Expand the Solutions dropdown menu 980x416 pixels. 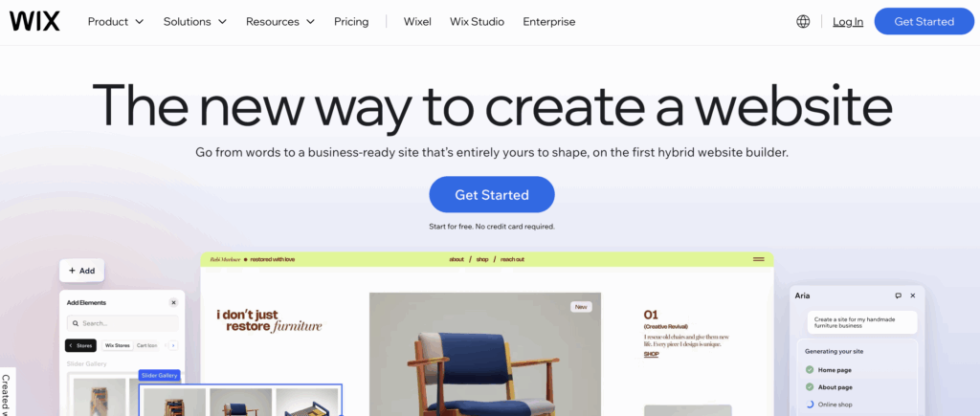tap(195, 21)
